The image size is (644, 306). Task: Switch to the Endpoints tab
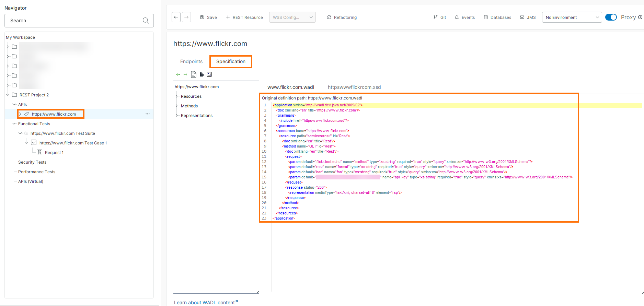coord(191,61)
